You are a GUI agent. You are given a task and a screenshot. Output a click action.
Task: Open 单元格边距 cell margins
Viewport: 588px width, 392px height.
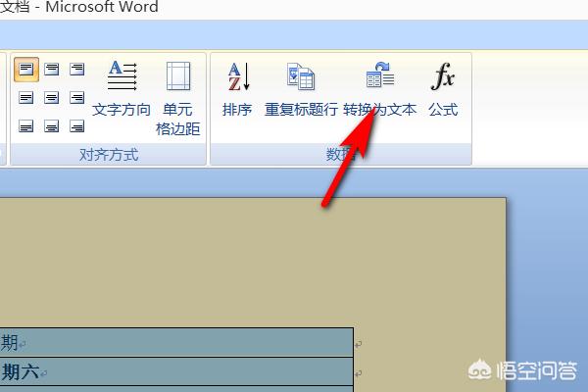pyautogui.click(x=177, y=99)
